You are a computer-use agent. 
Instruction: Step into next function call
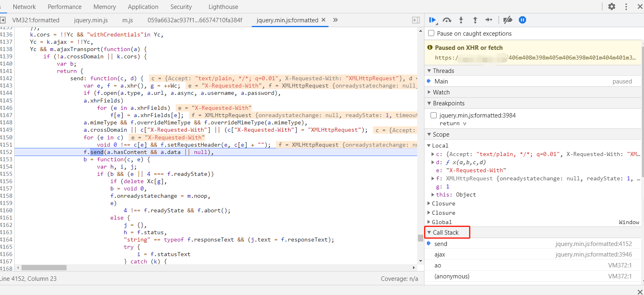[x=461, y=20]
